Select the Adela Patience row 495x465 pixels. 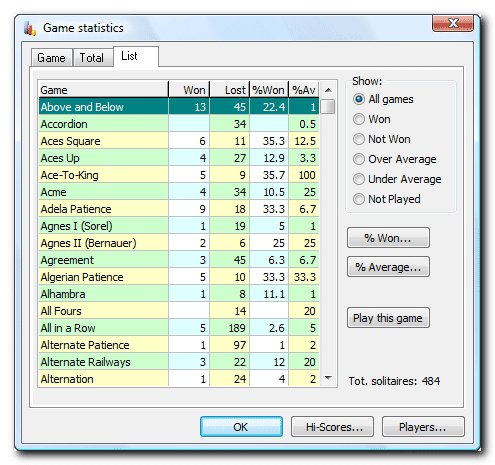pos(179,209)
